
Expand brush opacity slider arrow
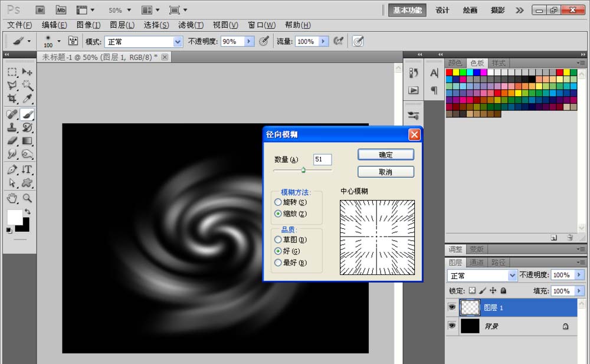[x=249, y=41]
